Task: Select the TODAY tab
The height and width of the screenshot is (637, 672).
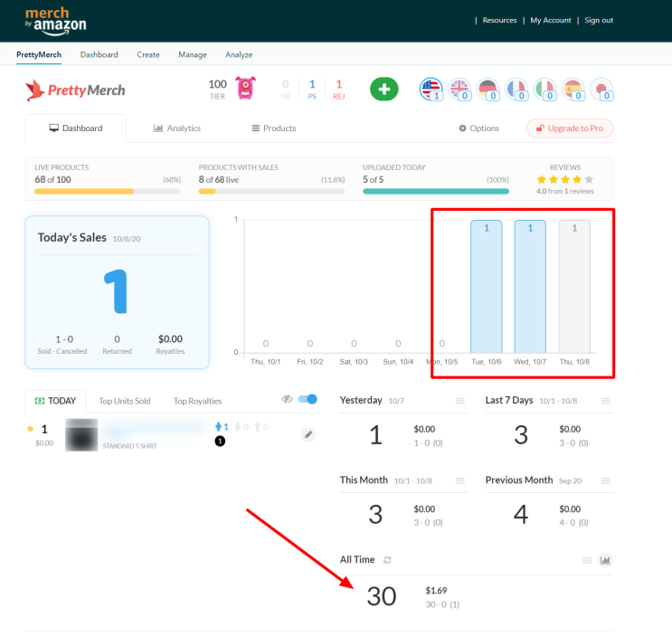Action: click(56, 401)
